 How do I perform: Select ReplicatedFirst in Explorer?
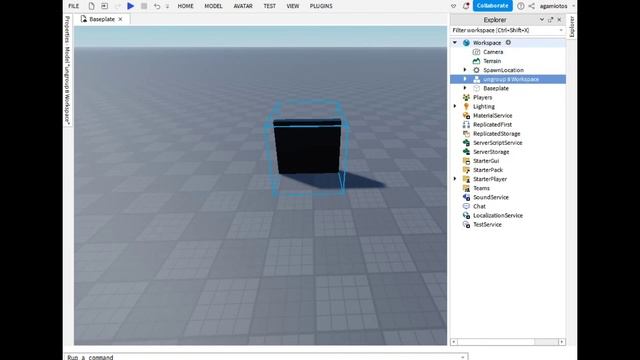492,124
